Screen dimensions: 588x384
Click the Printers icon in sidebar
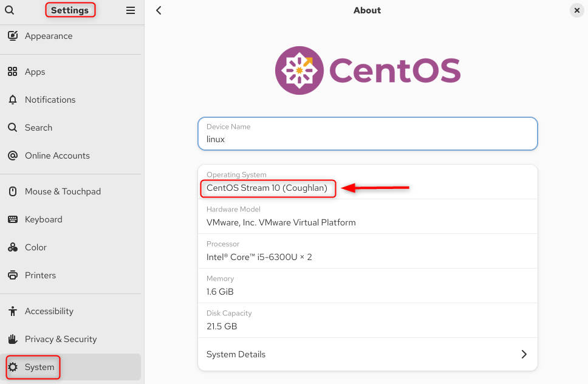[x=12, y=275]
